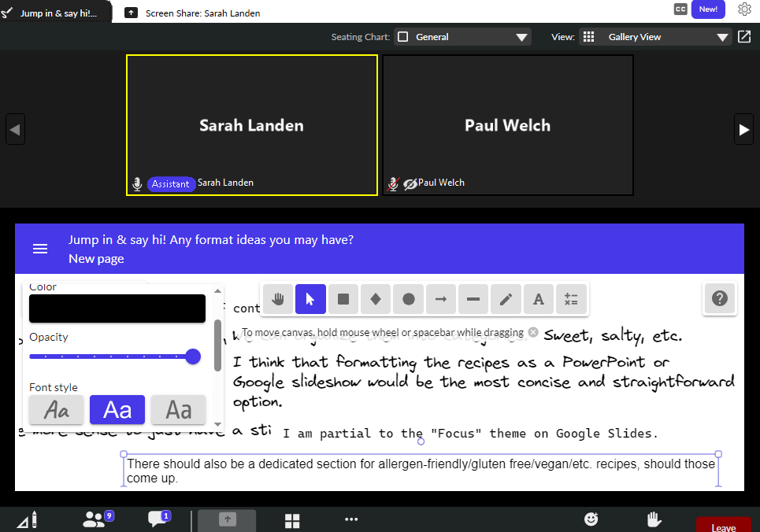Viewport: 760px width, 532px height.
Task: Go to previous gallery page
Action: click(x=15, y=129)
